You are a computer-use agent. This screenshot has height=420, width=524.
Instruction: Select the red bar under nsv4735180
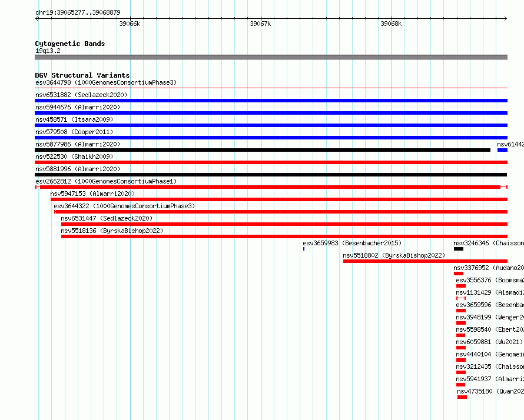(x=462, y=397)
